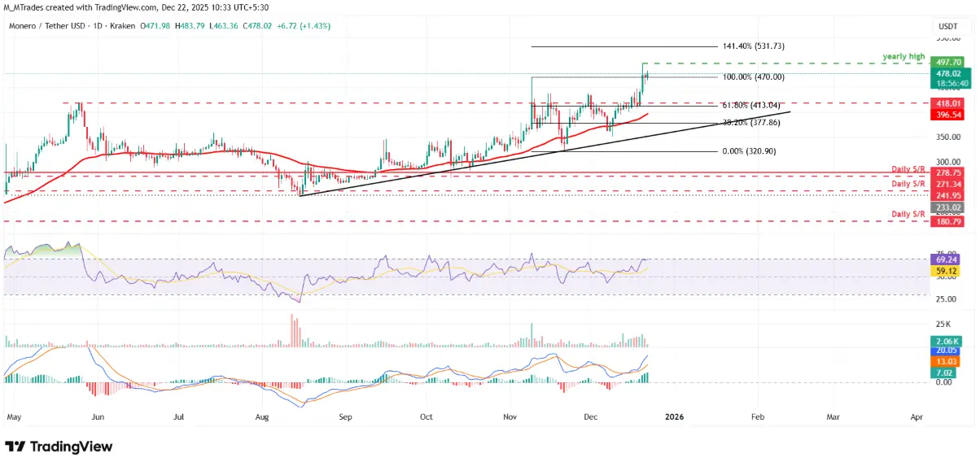
Task: Click the TradingView logo at bottom left
Action: [59, 447]
